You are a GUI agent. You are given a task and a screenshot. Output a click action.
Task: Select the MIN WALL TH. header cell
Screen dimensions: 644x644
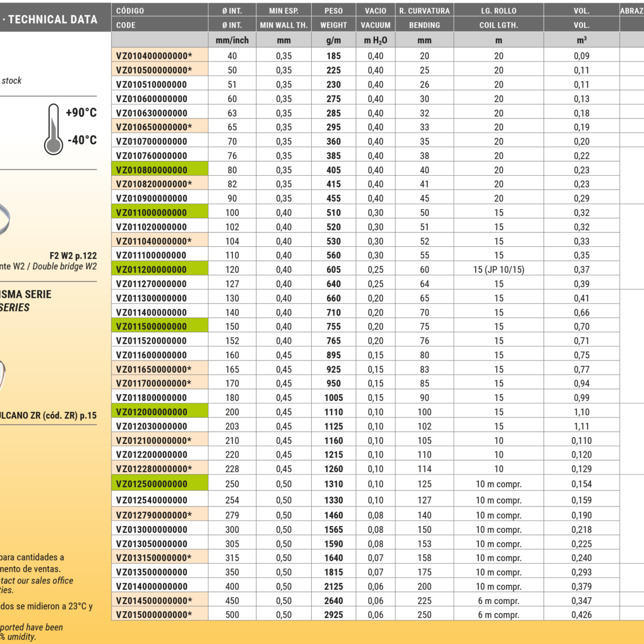pyautogui.click(x=284, y=25)
